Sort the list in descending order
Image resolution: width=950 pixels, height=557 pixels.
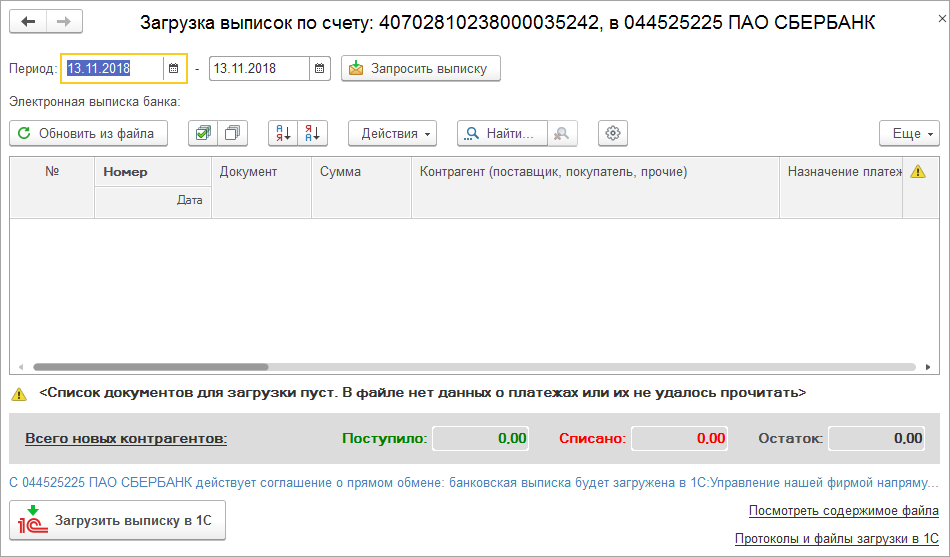point(313,133)
